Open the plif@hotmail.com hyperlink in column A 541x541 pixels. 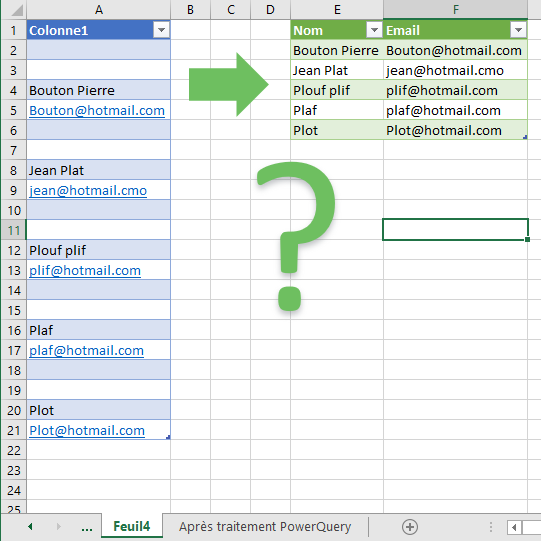point(85,270)
